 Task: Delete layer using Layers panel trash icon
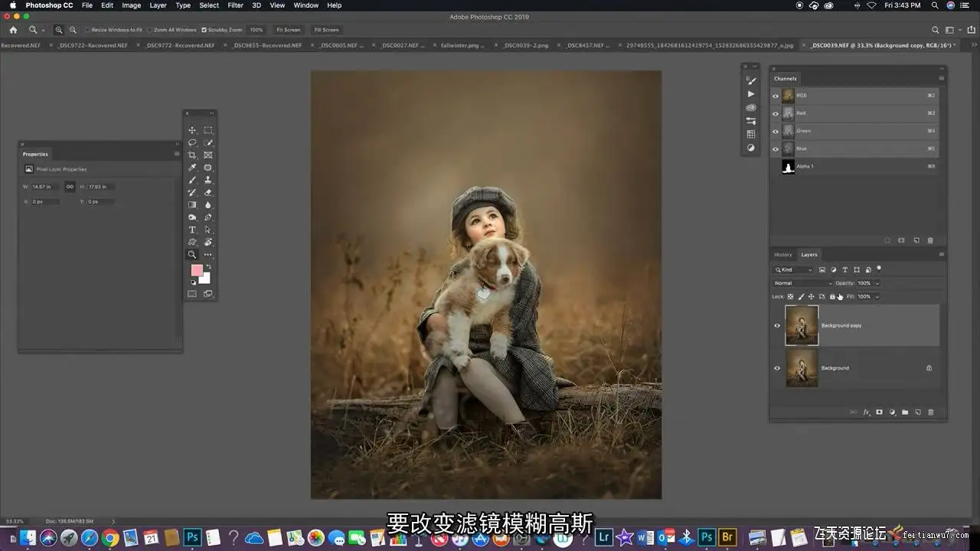pos(931,412)
